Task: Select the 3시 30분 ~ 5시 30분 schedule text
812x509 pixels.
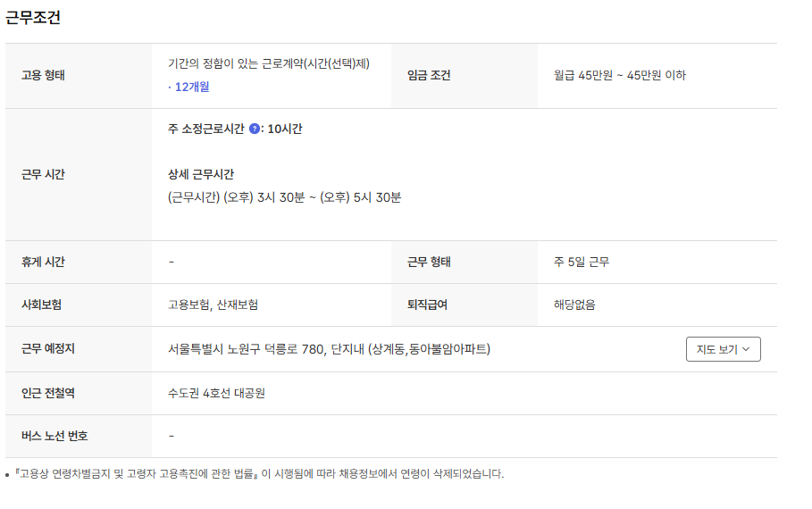Action: tap(284, 197)
